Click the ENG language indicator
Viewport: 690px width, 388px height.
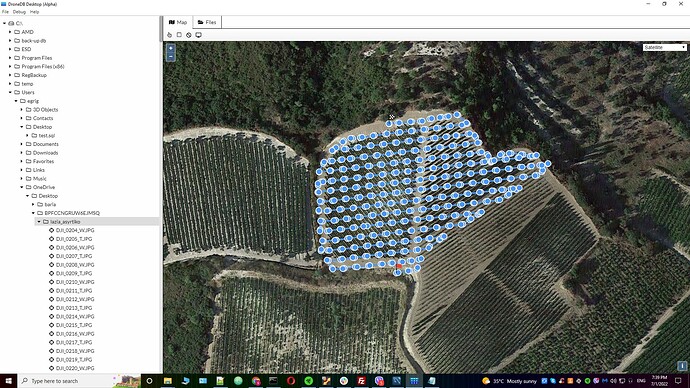(641, 381)
